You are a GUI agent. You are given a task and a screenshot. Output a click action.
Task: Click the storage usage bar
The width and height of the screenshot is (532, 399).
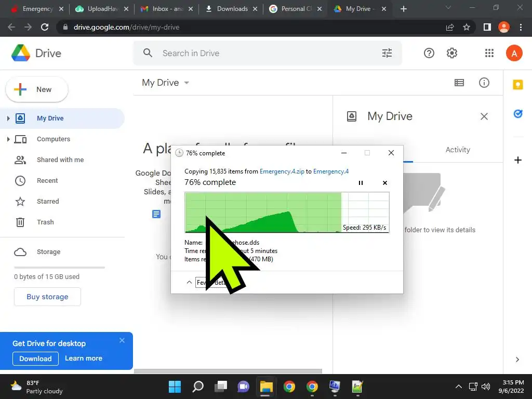(x=59, y=268)
